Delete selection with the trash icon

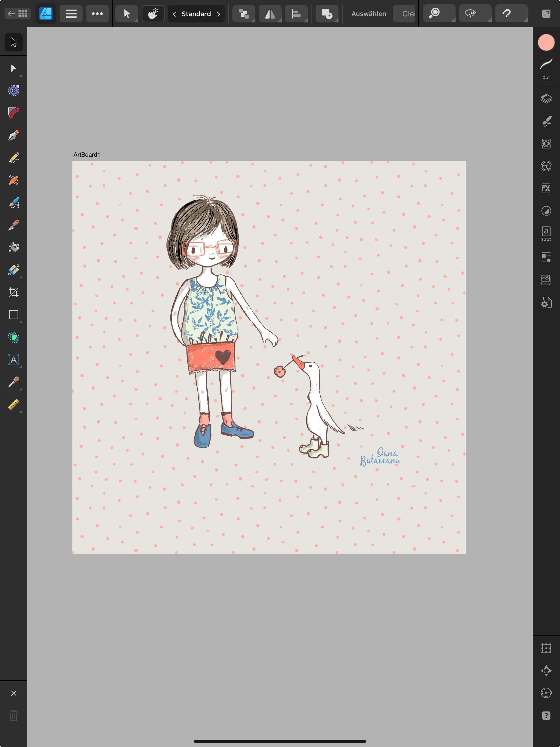[x=13, y=715]
